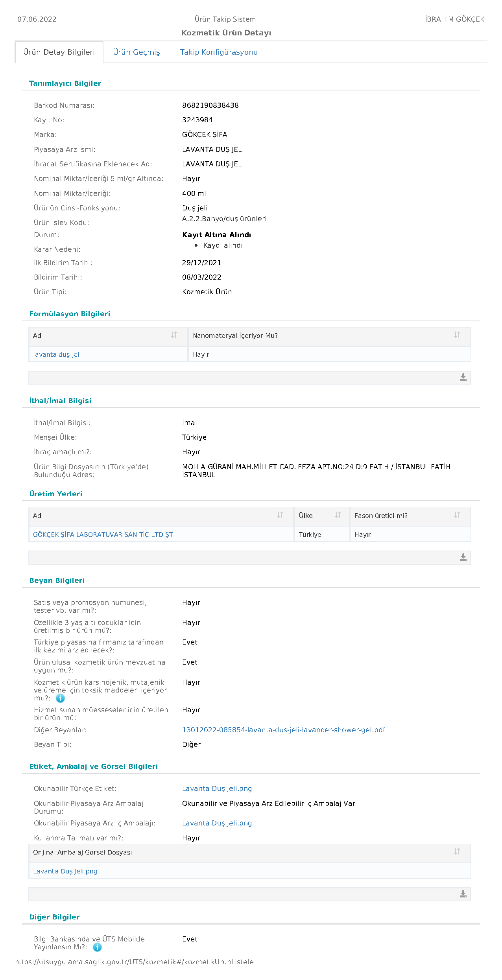Image resolution: width=502 pixels, height=980 pixels.
Task: Sort production sites by Ad column
Action: 280,515
